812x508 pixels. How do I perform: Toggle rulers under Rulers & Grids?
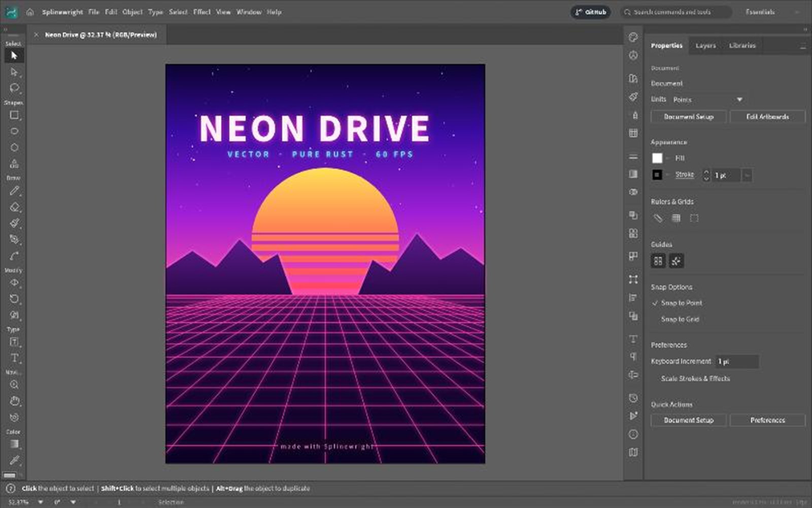(658, 218)
